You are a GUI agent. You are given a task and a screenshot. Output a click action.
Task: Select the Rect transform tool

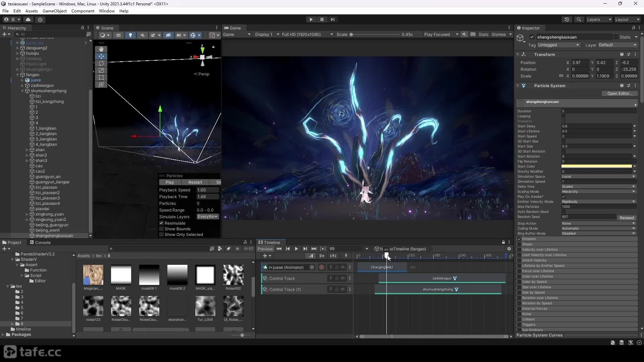[x=101, y=77]
